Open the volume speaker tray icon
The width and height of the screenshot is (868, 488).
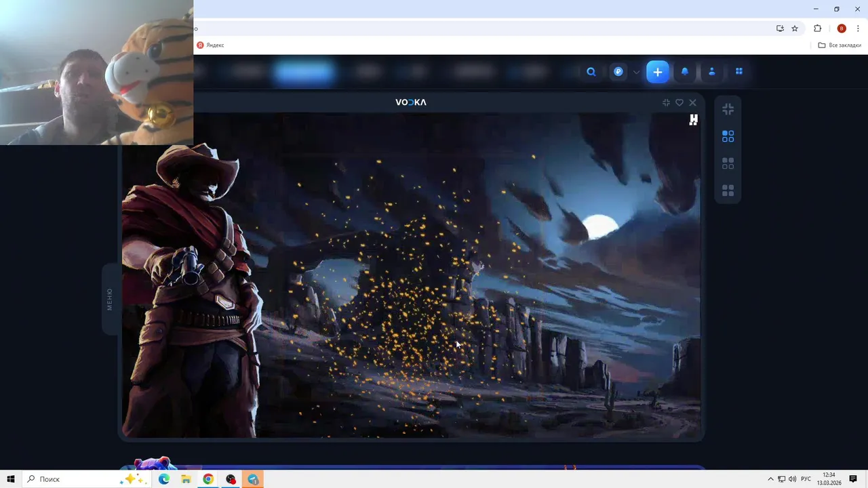tap(792, 479)
